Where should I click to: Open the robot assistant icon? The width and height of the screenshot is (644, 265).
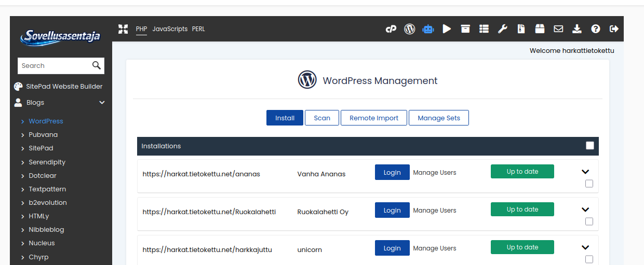pos(428,29)
